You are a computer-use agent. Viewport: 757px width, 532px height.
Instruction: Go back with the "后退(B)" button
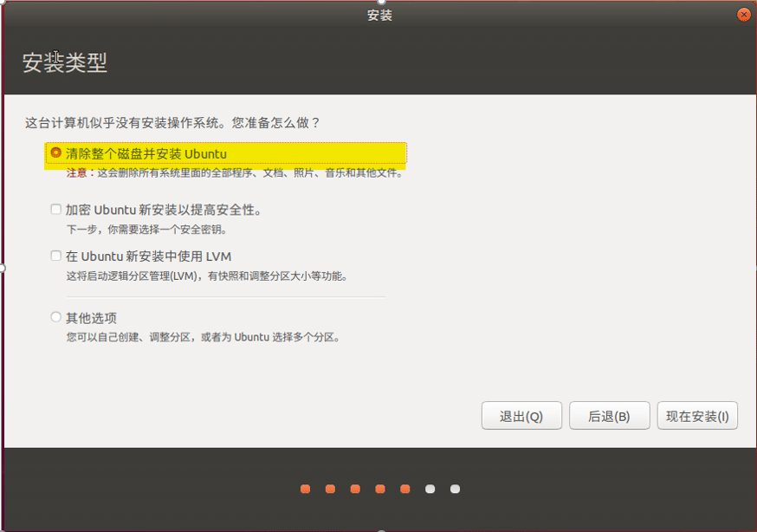point(609,416)
